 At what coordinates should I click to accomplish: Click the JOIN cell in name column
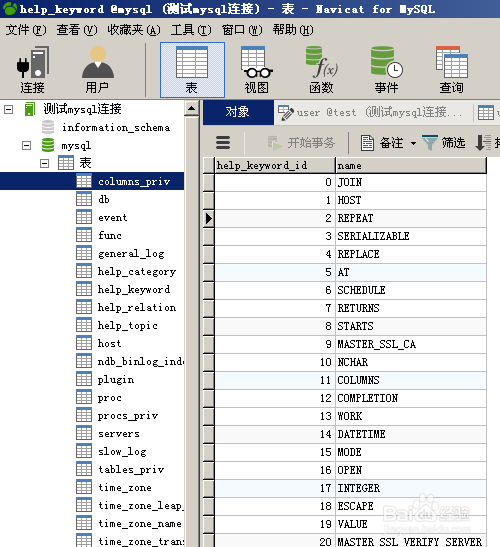pyautogui.click(x=411, y=182)
